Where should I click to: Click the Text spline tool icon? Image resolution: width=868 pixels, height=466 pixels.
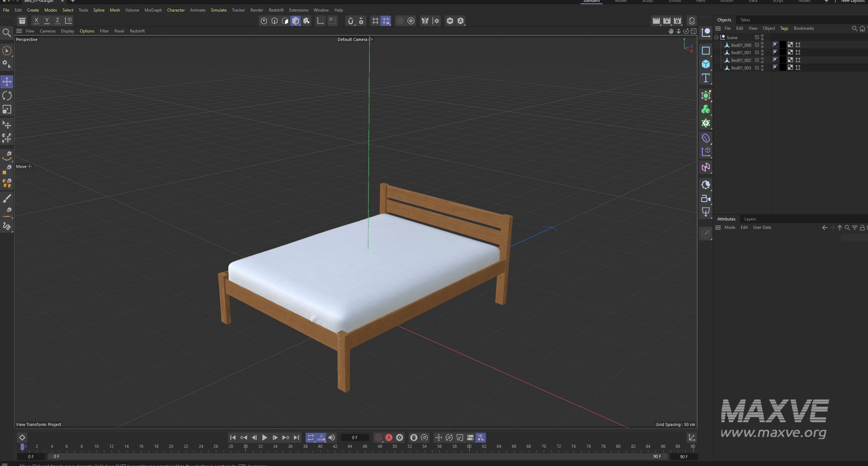(705, 78)
